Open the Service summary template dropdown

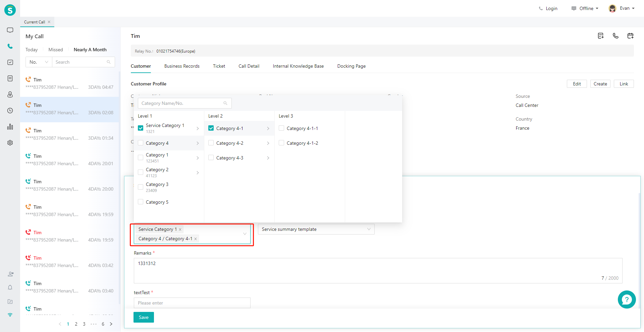coord(316,229)
